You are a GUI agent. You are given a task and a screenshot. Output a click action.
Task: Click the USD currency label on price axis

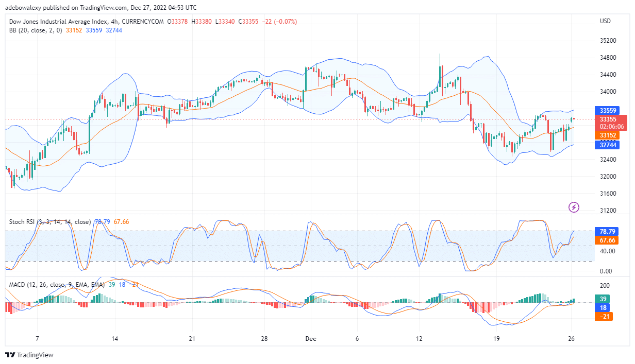(606, 21)
